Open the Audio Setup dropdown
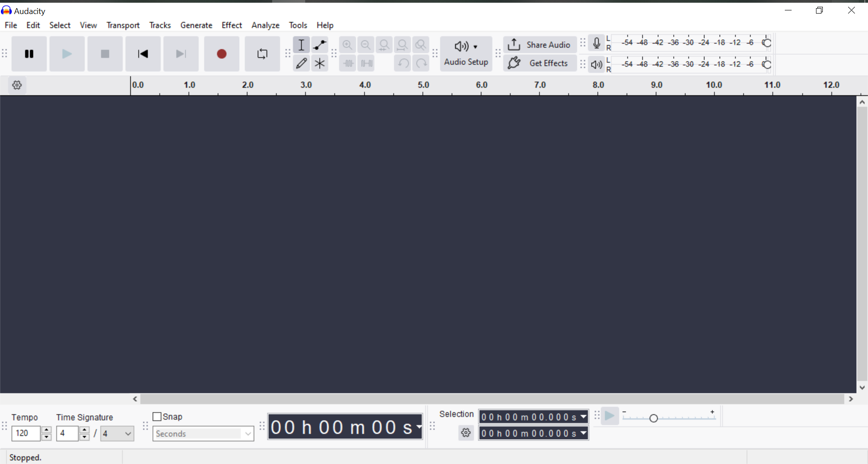868x464 pixels. 466,54
